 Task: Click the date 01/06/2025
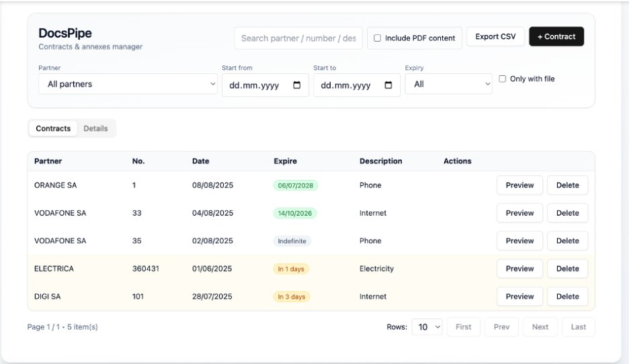tap(212, 269)
